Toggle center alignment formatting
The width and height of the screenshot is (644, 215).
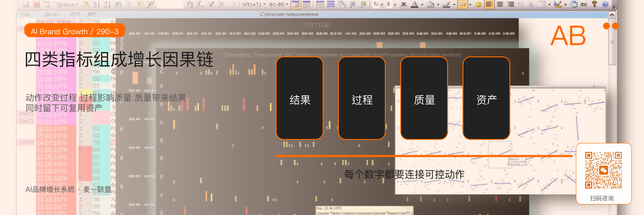pyautogui.click(x=500, y=4)
